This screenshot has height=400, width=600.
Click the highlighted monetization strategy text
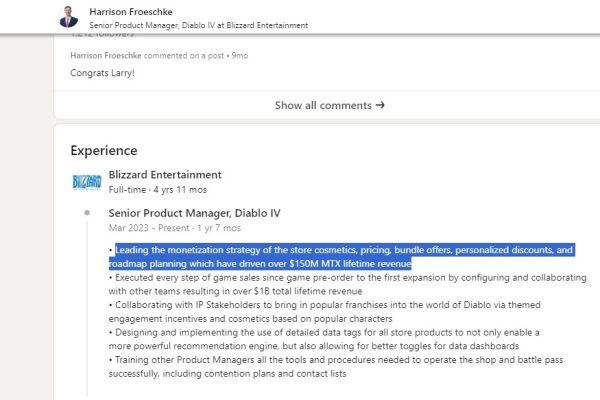coord(341,257)
